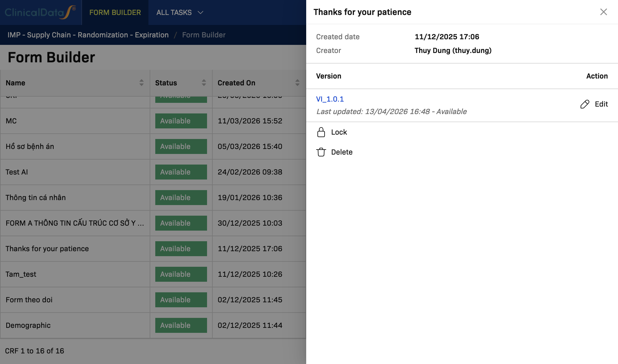Click the Lock option label
This screenshot has height=364, width=618.
coord(339,132)
